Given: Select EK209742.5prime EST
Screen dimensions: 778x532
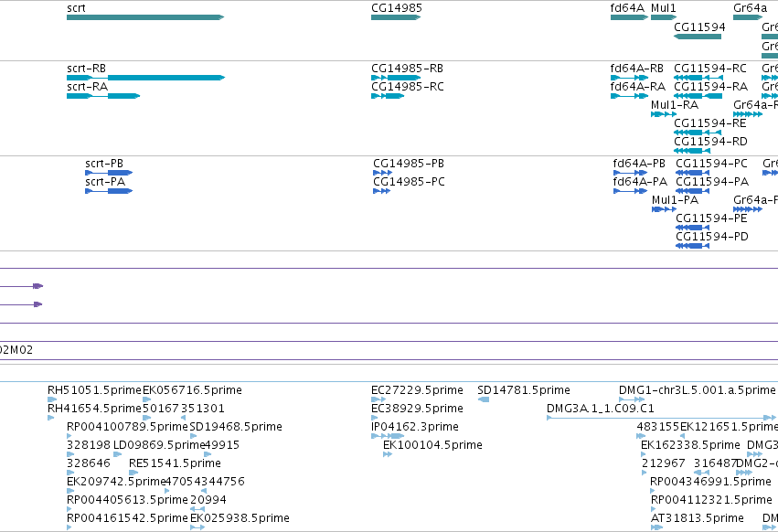Looking at the screenshot, I should (x=70, y=491).
